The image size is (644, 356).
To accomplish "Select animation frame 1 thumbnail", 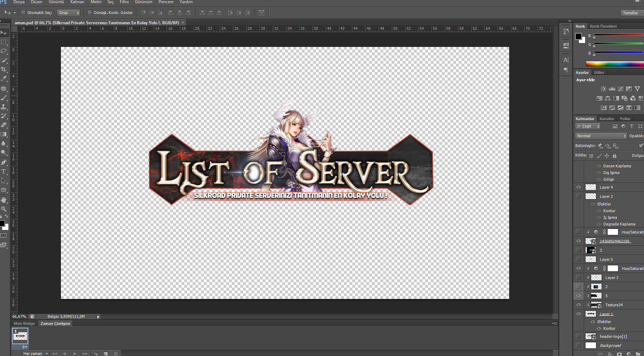I will (x=20, y=336).
